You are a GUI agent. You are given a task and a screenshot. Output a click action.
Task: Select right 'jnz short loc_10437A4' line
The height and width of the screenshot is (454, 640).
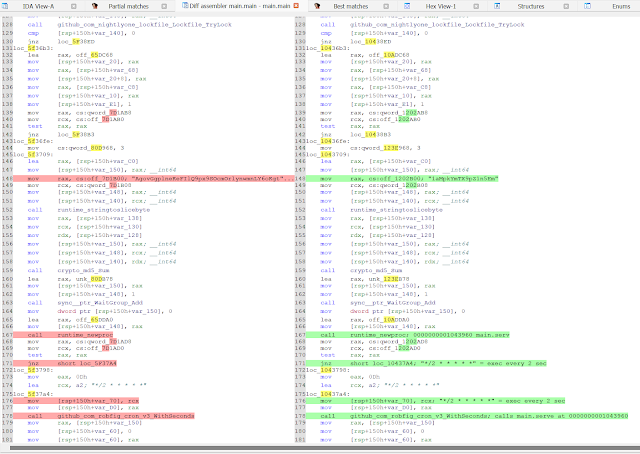(x=426, y=363)
